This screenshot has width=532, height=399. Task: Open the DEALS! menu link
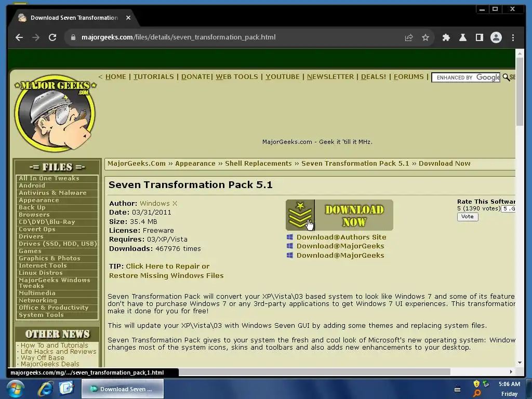pos(374,77)
